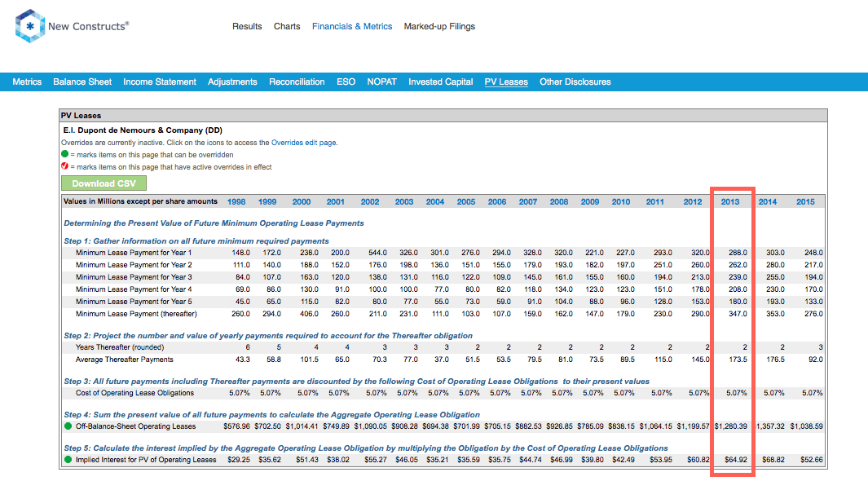Click the 2007 year column header
The image size is (868, 481).
(x=528, y=202)
